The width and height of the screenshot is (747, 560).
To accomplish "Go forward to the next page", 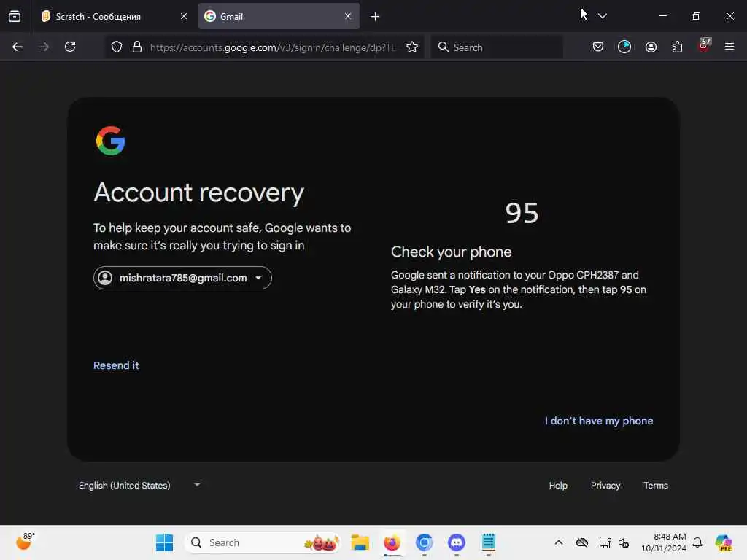I will pyautogui.click(x=43, y=47).
